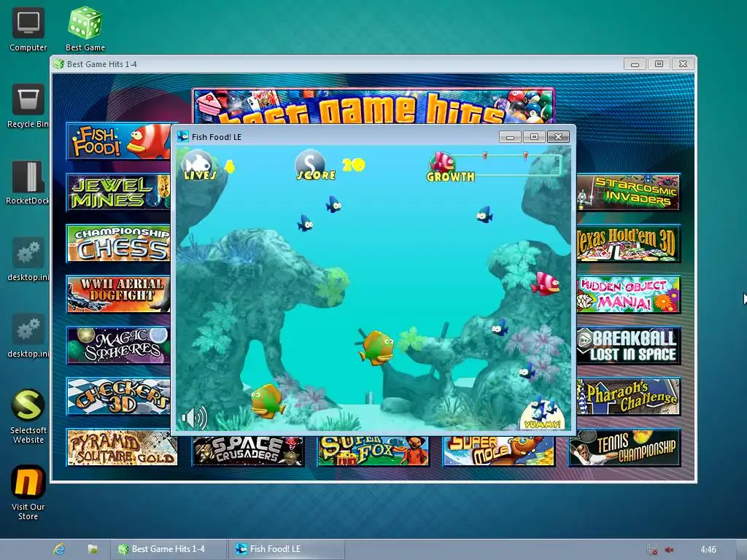The height and width of the screenshot is (560, 747).
Task: Click the pink striped fish on the right
Action: pos(546,284)
